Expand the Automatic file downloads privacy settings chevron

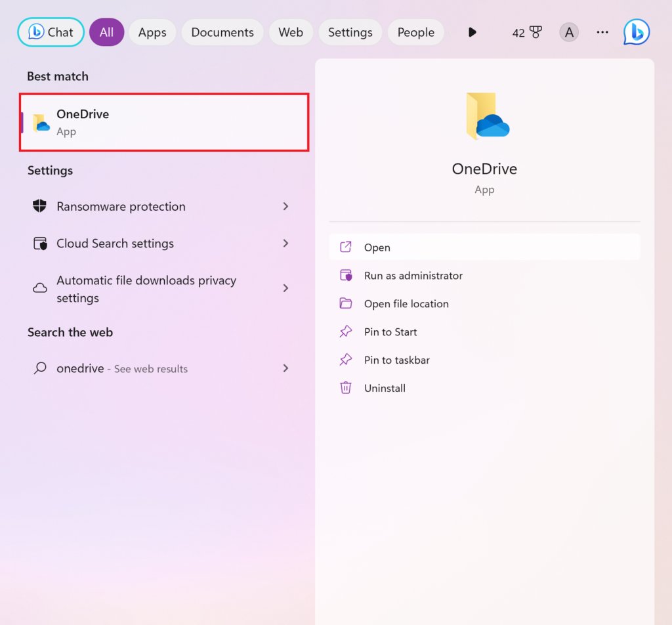[x=285, y=288]
